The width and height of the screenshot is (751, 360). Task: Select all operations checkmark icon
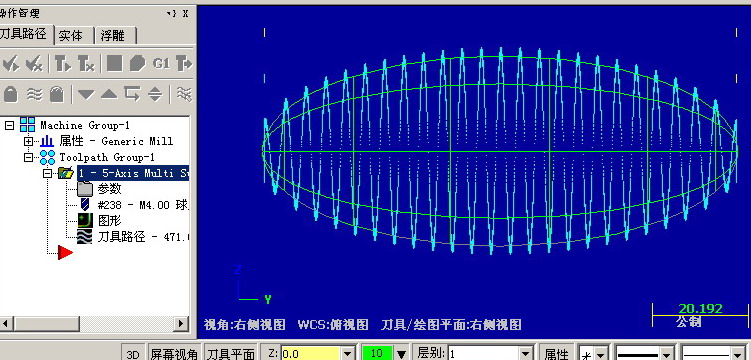click(11, 63)
